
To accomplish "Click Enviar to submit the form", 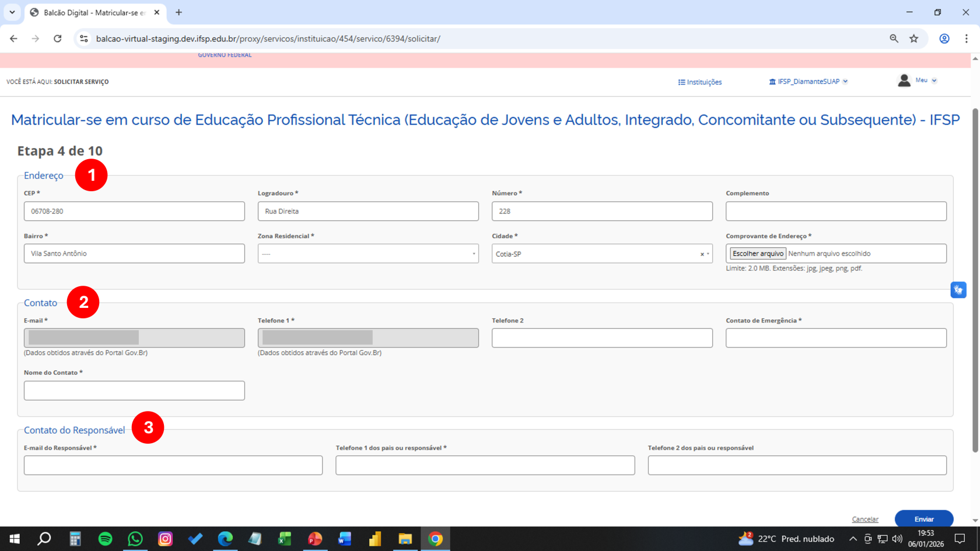I will [x=923, y=518].
